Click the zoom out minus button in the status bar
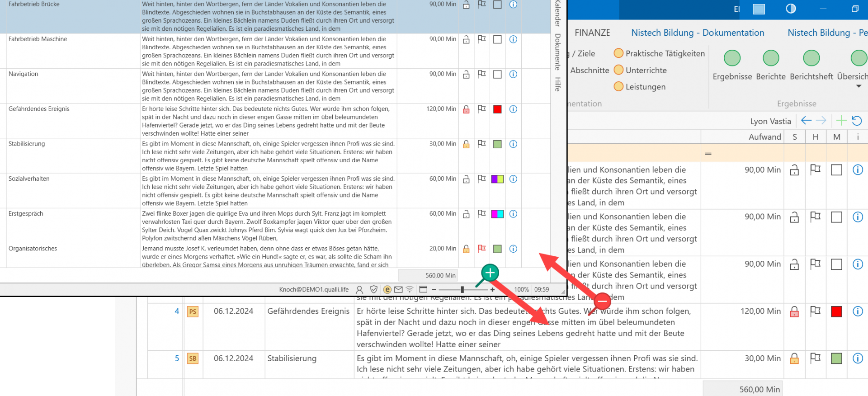 434,289
